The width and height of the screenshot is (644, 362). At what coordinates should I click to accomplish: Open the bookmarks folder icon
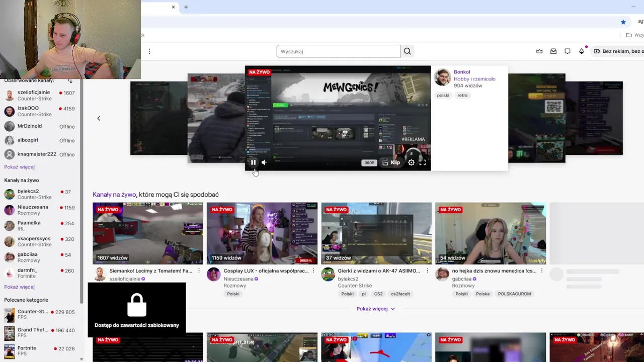click(x=629, y=35)
